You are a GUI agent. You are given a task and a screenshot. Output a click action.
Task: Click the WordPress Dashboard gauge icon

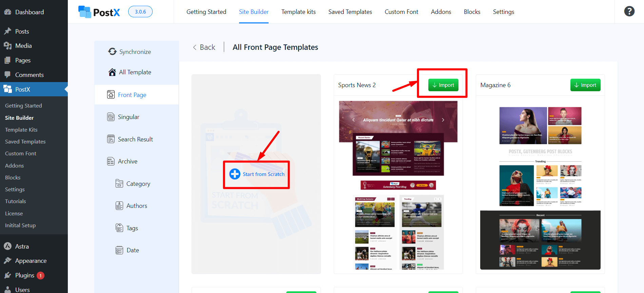8,12
